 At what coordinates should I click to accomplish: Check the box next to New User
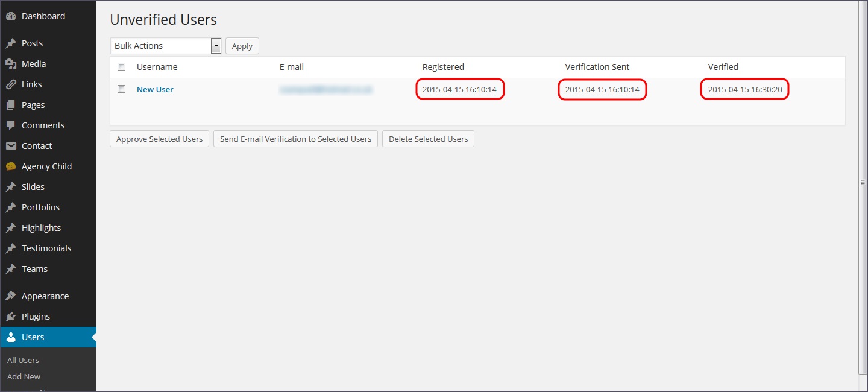[x=121, y=89]
